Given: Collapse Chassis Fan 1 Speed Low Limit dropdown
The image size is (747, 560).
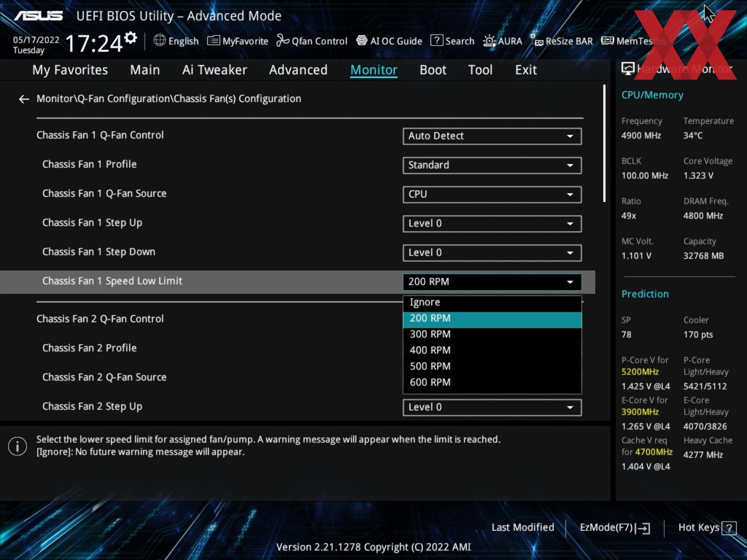Looking at the screenshot, I should pyautogui.click(x=492, y=282).
